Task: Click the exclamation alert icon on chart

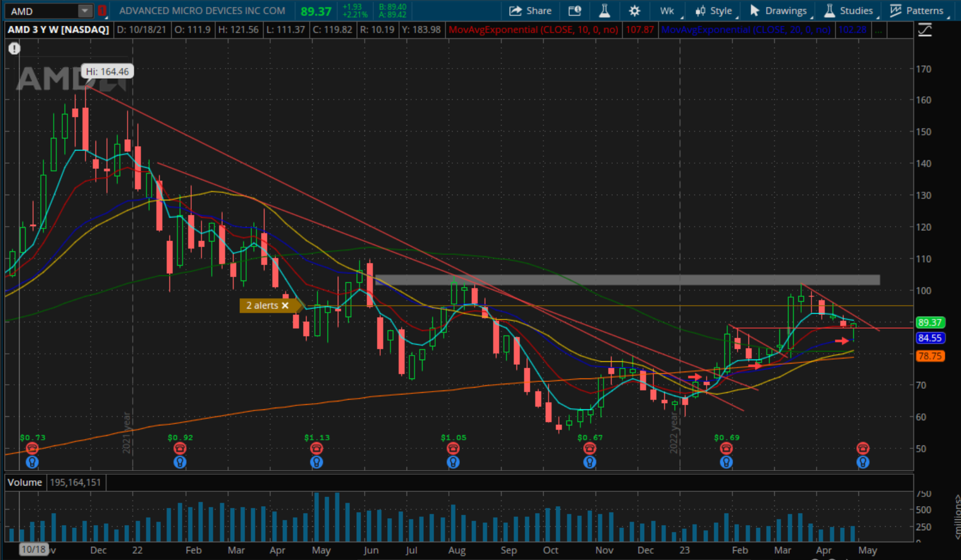Action: [14, 49]
